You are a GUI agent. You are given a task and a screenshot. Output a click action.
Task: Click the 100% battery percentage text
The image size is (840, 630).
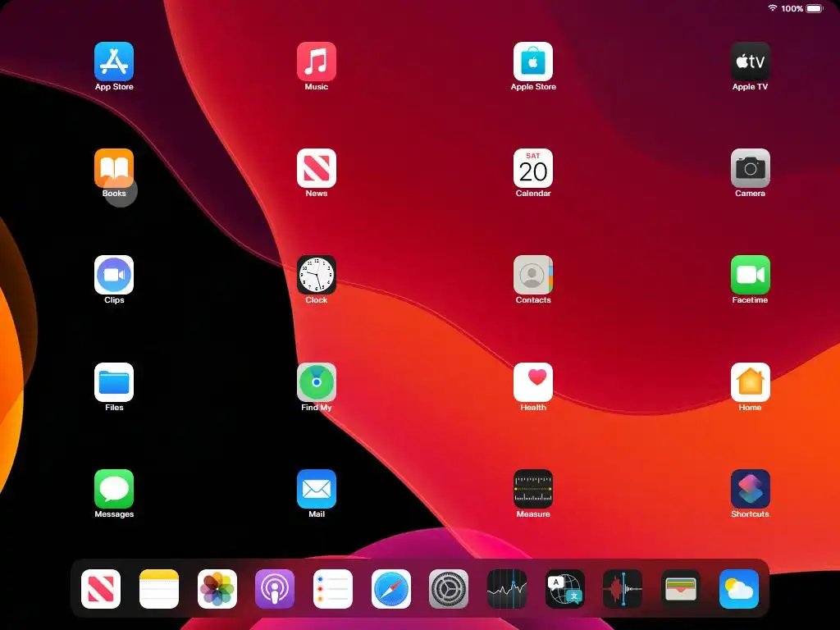pyautogui.click(x=792, y=8)
